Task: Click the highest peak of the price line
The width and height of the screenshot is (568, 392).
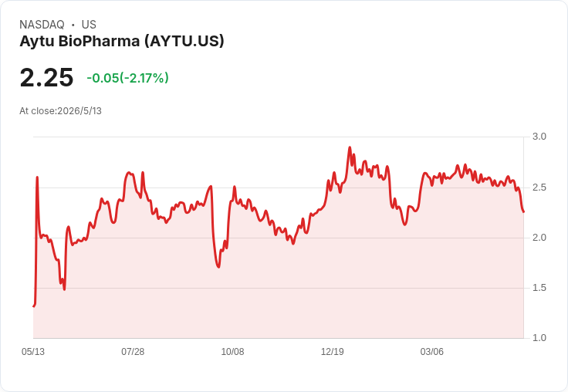Action: 350,147
